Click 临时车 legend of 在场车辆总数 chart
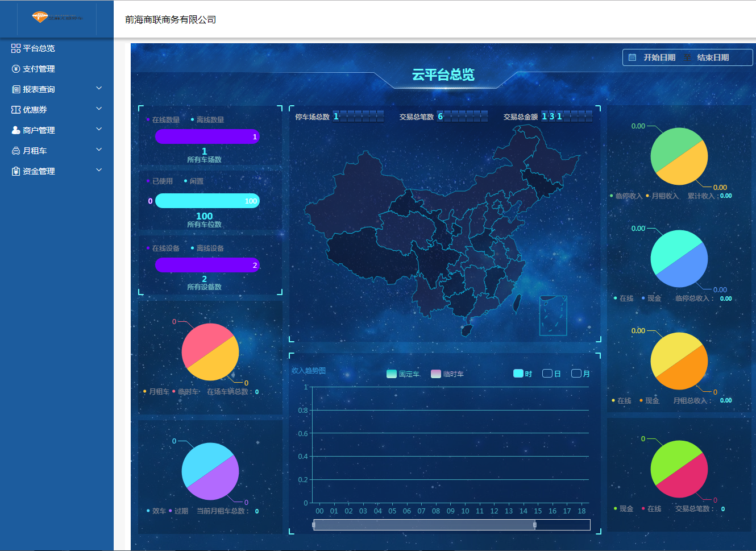The width and height of the screenshot is (756, 551). (185, 392)
